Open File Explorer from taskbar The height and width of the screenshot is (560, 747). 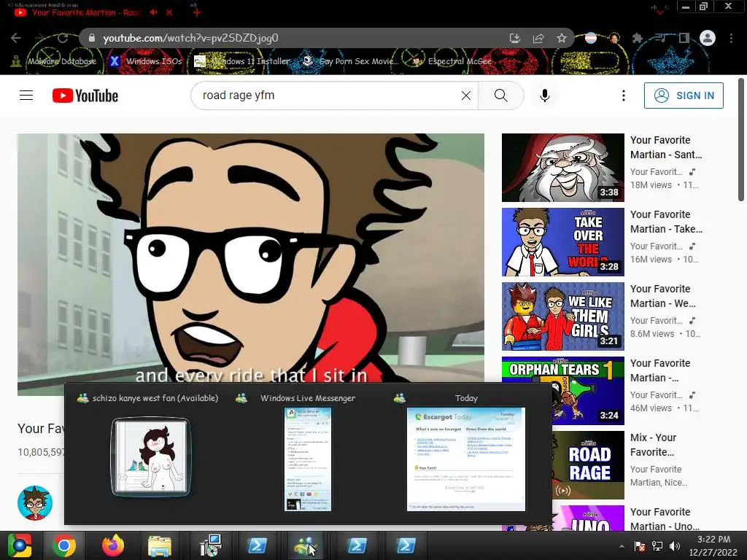coord(160,545)
